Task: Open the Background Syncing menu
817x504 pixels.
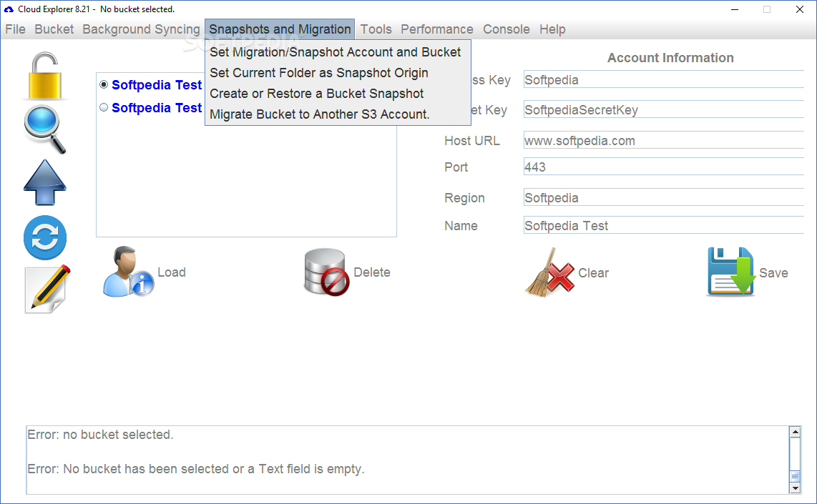Action: pyautogui.click(x=141, y=29)
